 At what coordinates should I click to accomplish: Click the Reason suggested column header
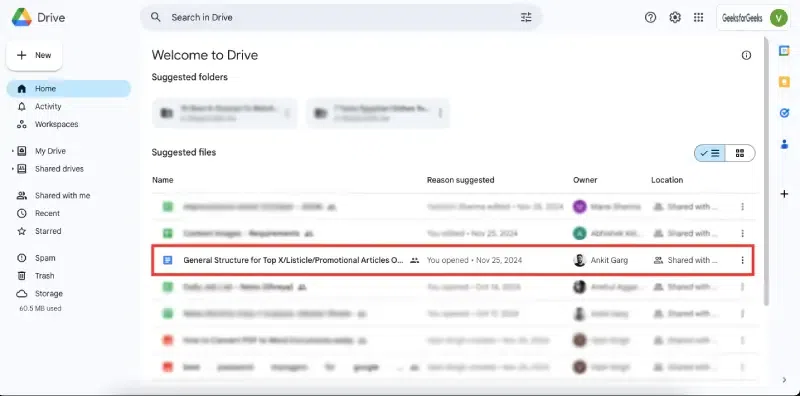pyautogui.click(x=460, y=180)
